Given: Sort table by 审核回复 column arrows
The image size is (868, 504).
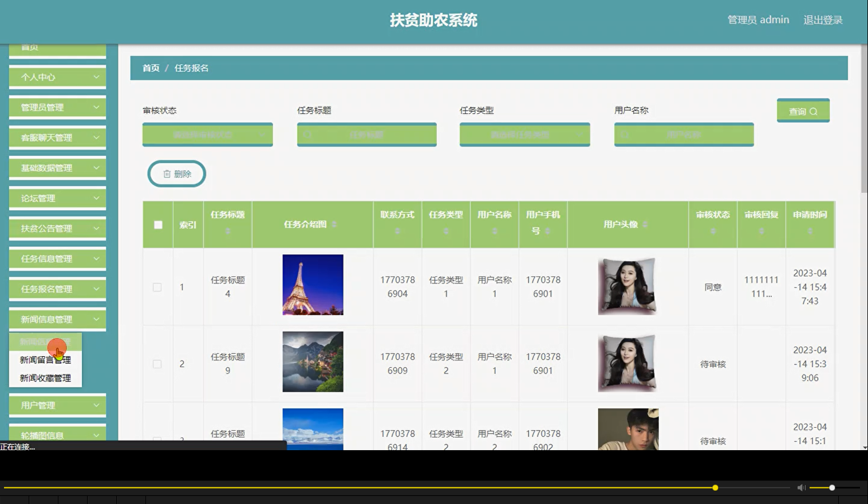Looking at the screenshot, I should click(762, 231).
